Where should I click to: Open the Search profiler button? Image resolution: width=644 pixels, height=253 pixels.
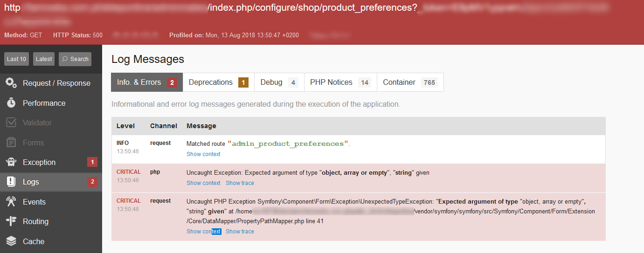75,59
